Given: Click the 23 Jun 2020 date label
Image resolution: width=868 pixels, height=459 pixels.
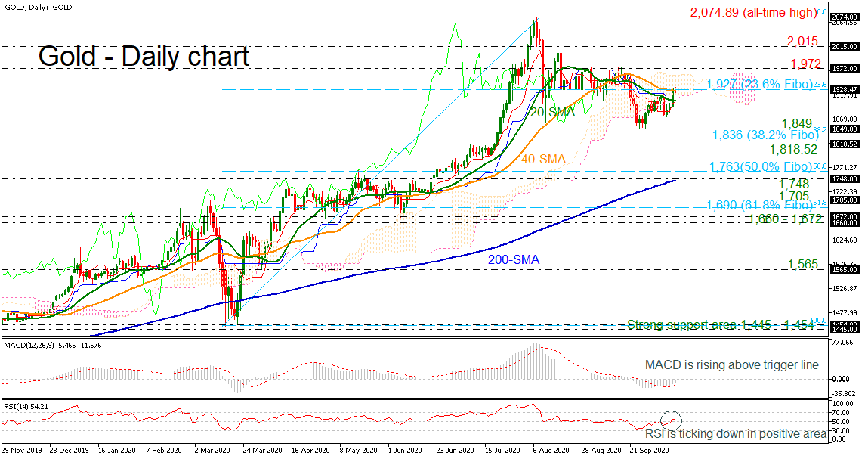Looking at the screenshot, I should 456,451.
